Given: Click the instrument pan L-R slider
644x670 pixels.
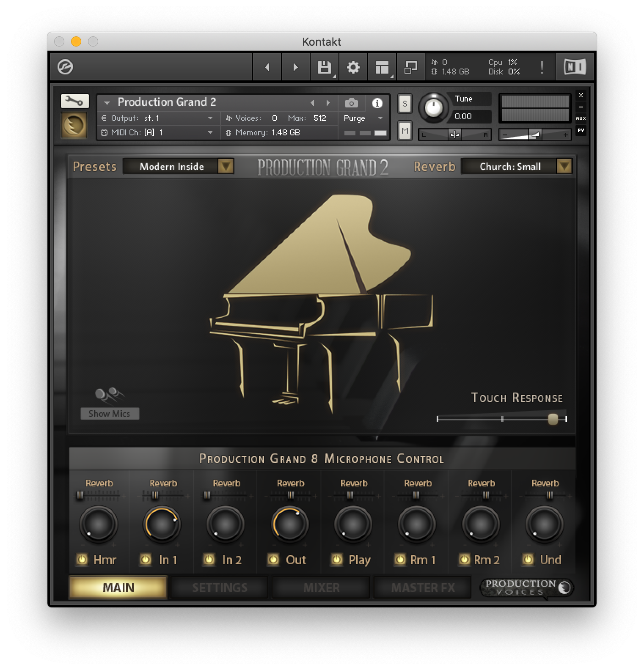Looking at the screenshot, I should coord(455,135).
